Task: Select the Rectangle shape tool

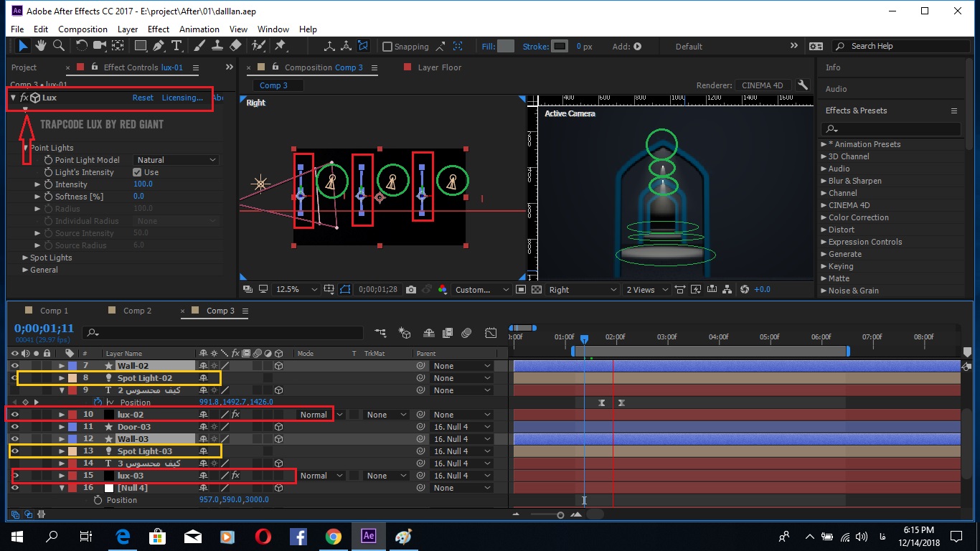Action: (141, 46)
